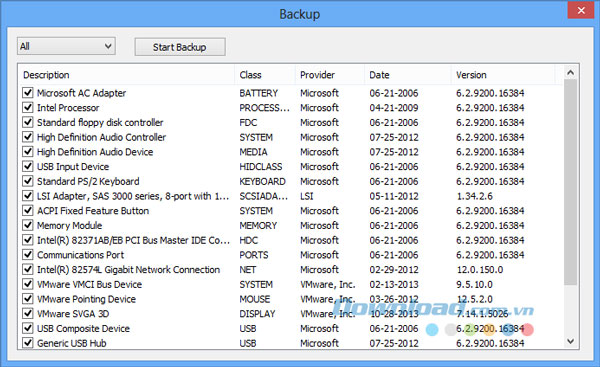600x367 pixels.
Task: Select date 04-21-2009
Action: [394, 108]
